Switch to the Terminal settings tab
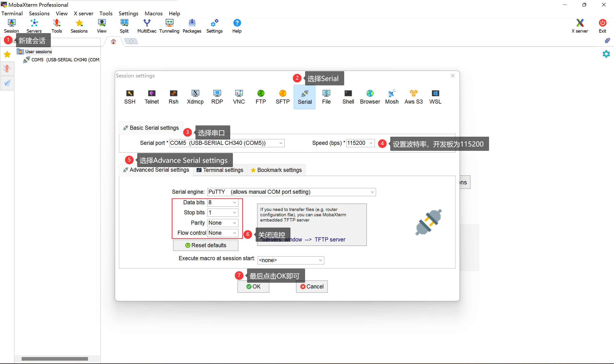 click(220, 170)
